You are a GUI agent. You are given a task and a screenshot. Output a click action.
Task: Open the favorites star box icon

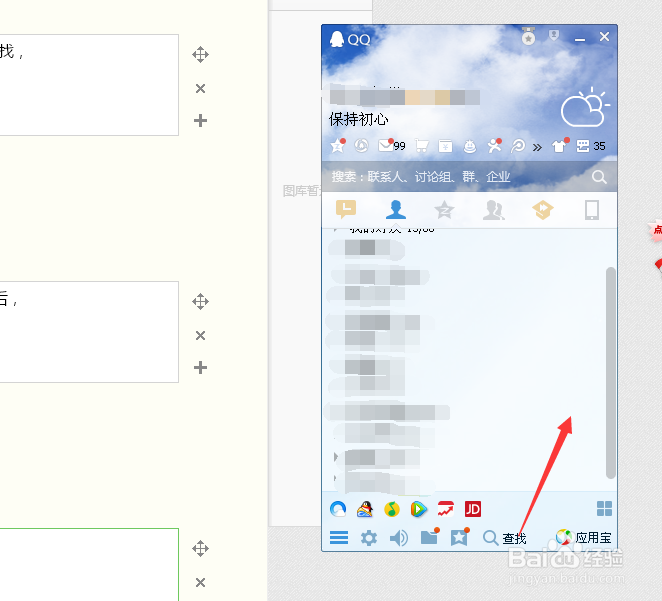click(x=460, y=537)
